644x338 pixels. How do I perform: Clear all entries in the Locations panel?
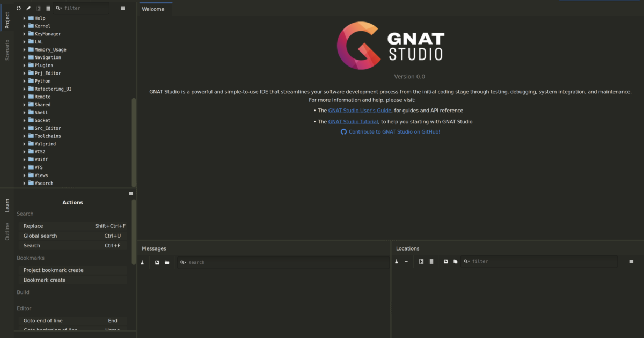[396, 262]
